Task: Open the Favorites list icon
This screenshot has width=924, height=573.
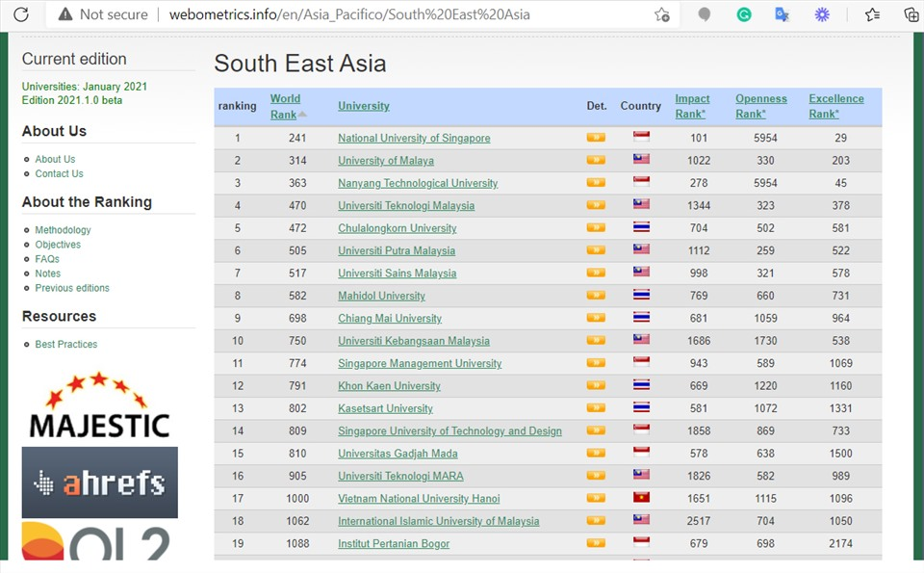Action: [873, 14]
